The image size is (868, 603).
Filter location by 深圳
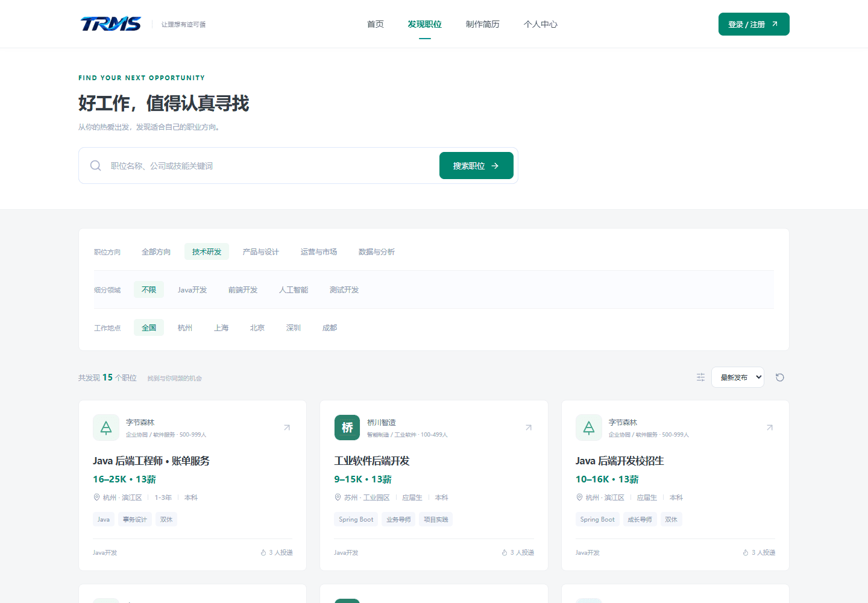tap(294, 328)
